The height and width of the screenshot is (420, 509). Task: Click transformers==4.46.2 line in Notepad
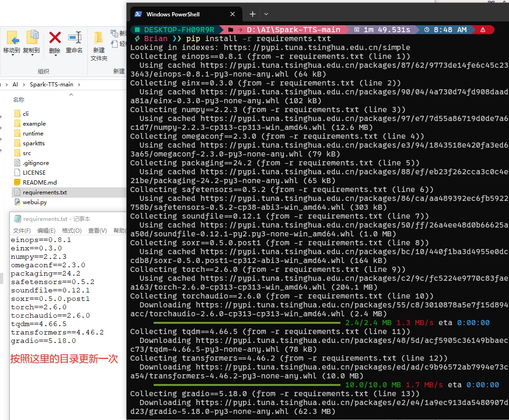tap(57, 332)
